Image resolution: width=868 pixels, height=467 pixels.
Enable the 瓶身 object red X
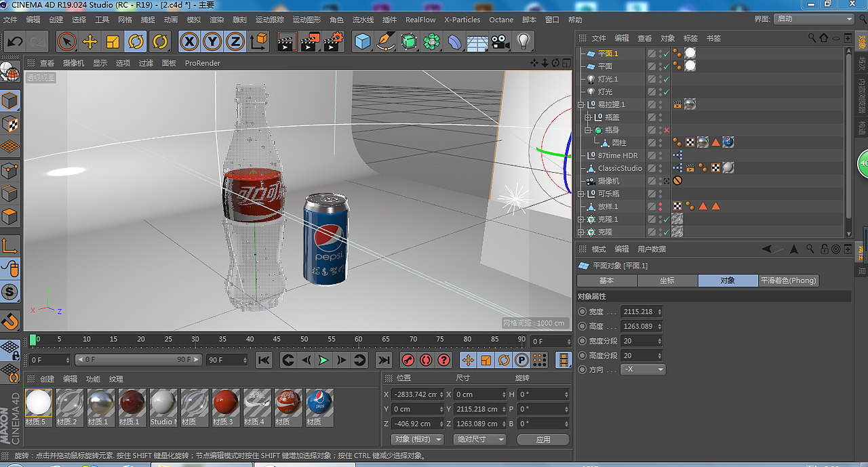pos(667,130)
